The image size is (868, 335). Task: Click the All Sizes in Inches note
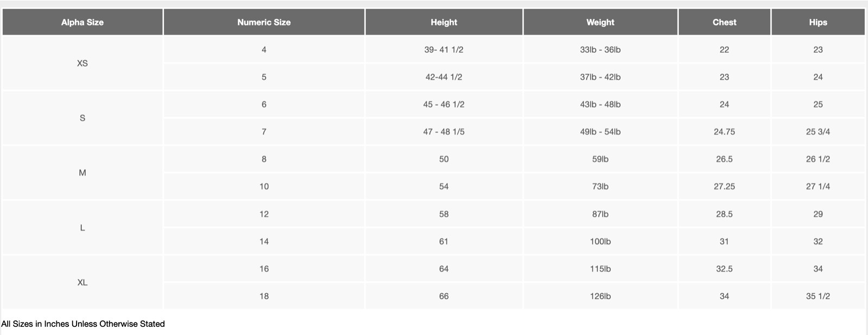tap(83, 324)
